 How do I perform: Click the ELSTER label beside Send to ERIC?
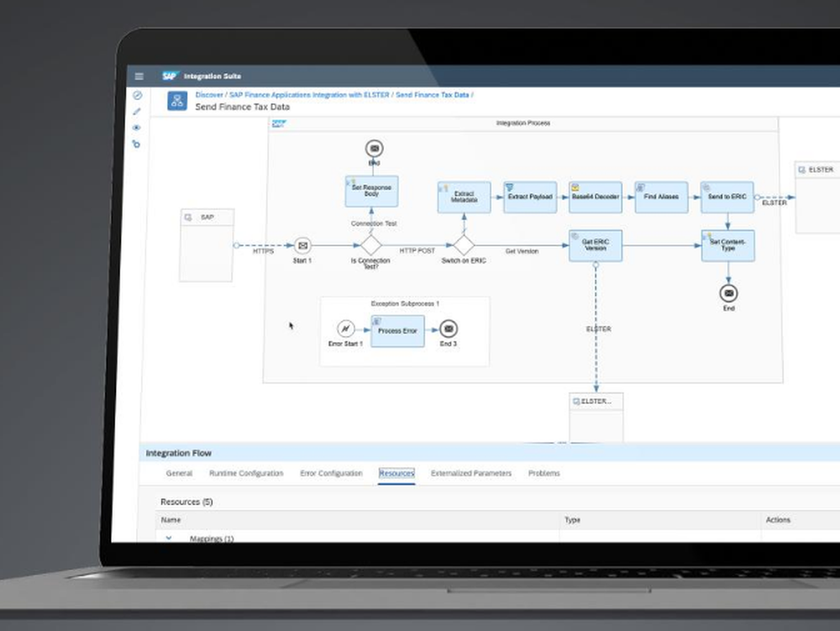774,203
